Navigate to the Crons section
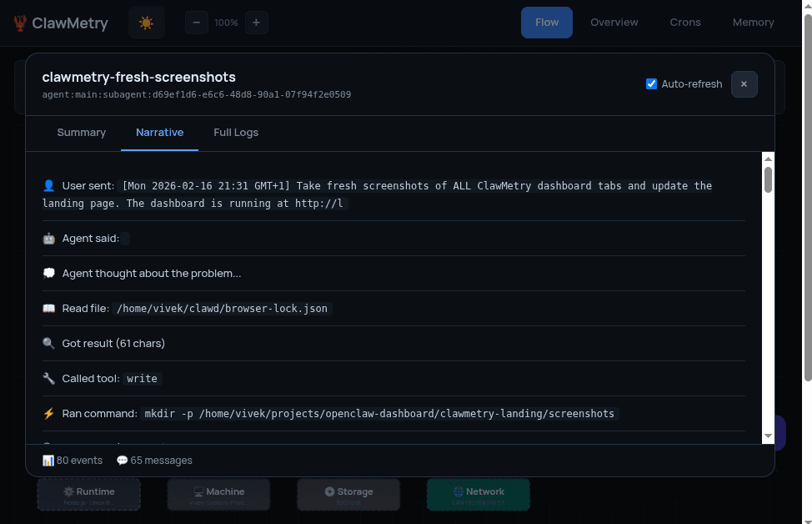The height and width of the screenshot is (524, 812). 685,23
